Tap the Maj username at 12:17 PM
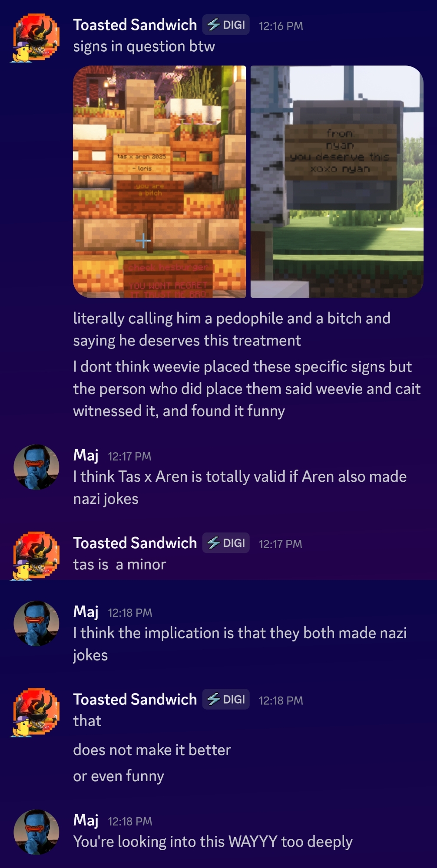The width and height of the screenshot is (437, 868). [86, 455]
